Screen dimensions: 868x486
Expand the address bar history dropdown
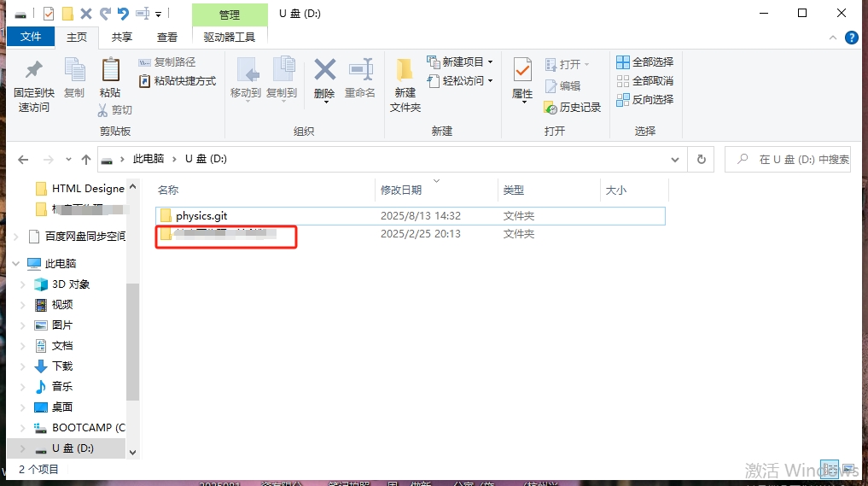pos(675,160)
